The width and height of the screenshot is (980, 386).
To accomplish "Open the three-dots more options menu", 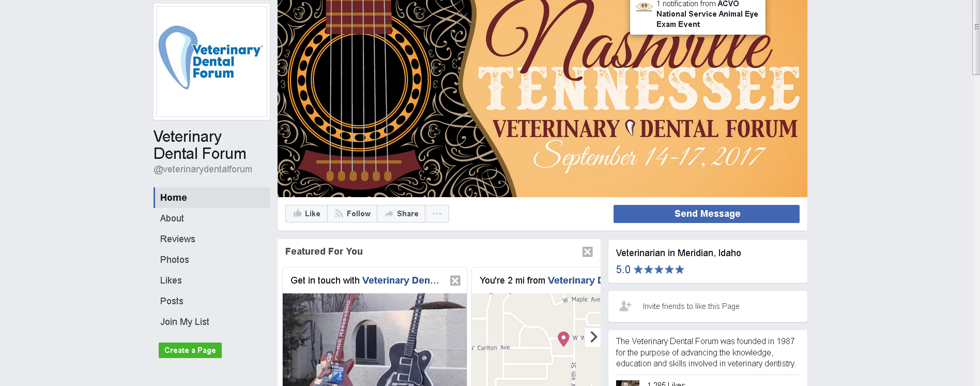I will click(x=437, y=214).
